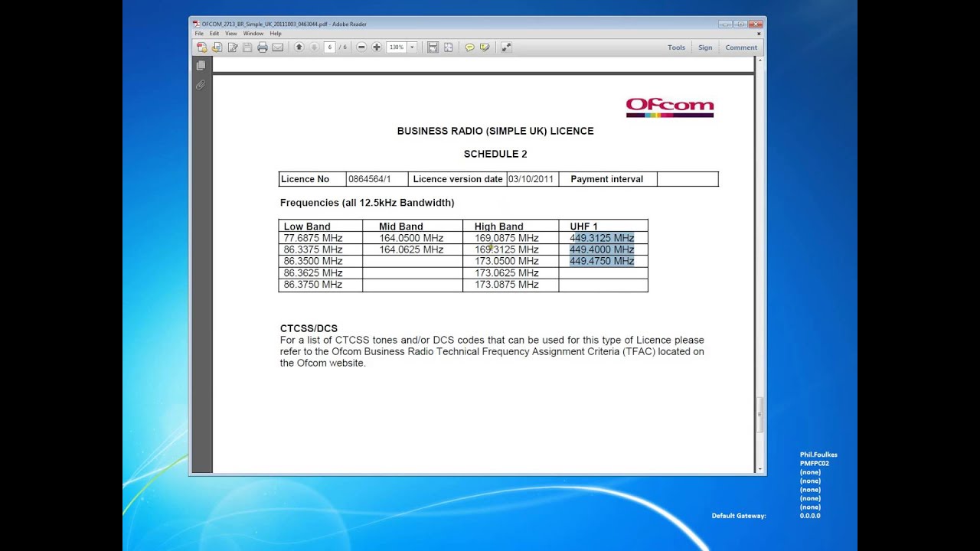The image size is (980, 551).
Task: Open the Sign pane
Action: coord(705,47)
